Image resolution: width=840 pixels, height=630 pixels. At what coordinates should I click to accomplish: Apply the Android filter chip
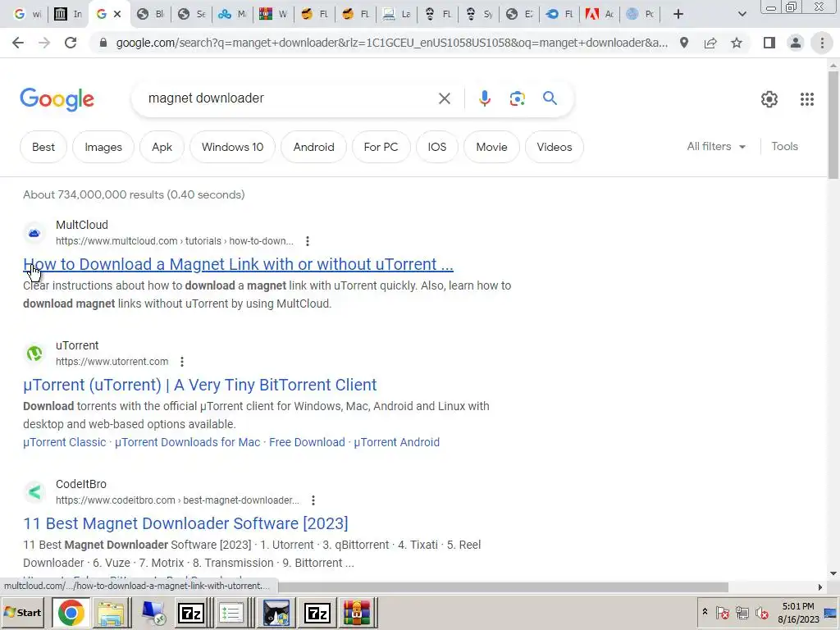pos(314,147)
